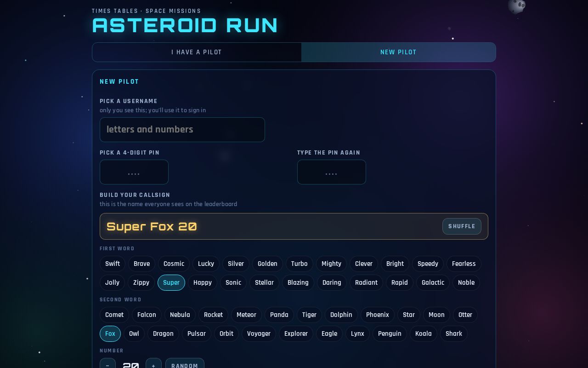Choose Galactic first word chip
588x368 pixels.
pos(433,282)
